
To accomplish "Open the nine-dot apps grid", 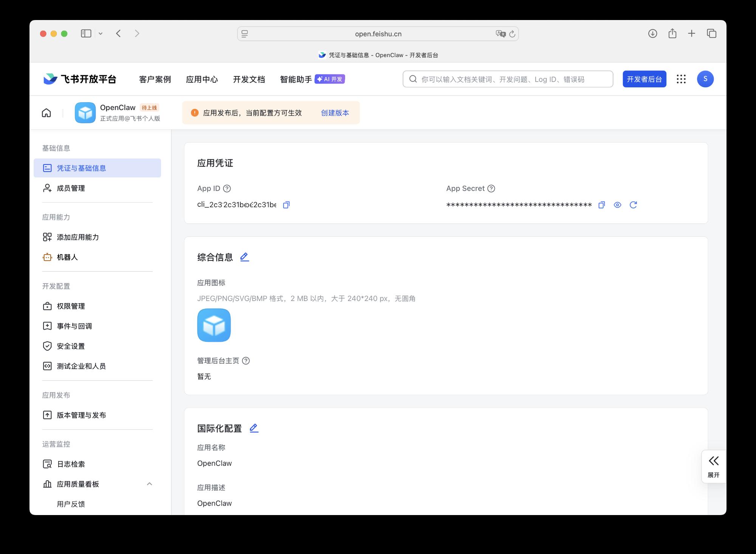I will tap(681, 79).
